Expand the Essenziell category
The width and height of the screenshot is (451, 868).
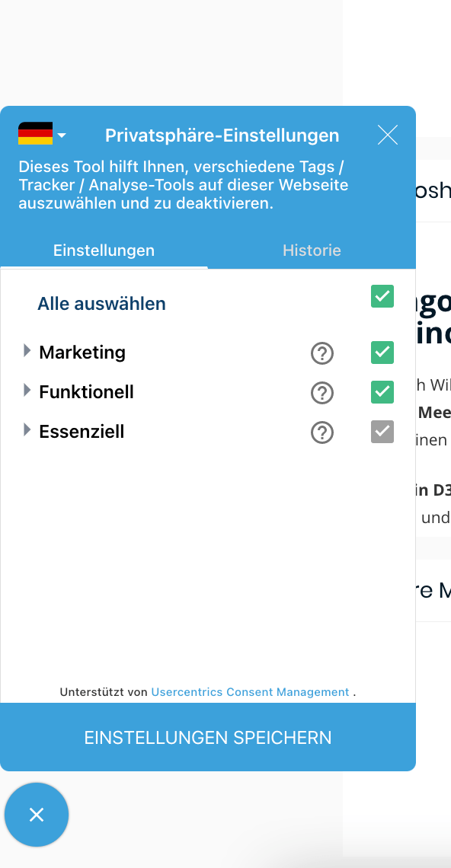click(x=27, y=431)
